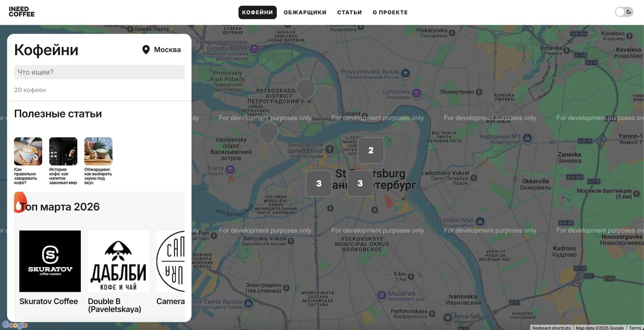
Task: Open the Обжарщики menu item
Action: click(x=305, y=12)
